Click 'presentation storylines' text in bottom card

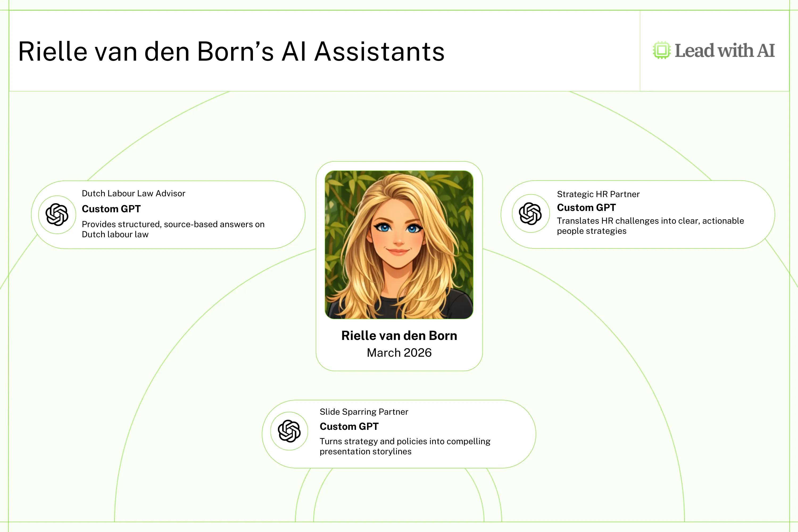[x=365, y=452]
